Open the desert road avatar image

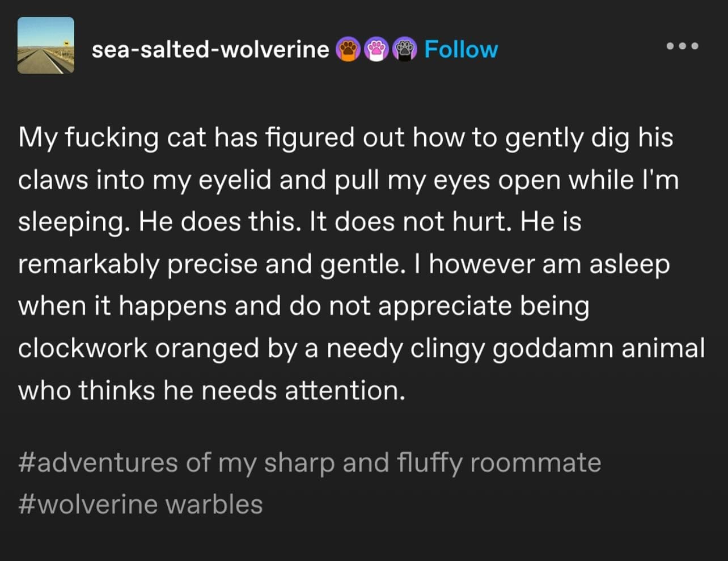coord(46,45)
